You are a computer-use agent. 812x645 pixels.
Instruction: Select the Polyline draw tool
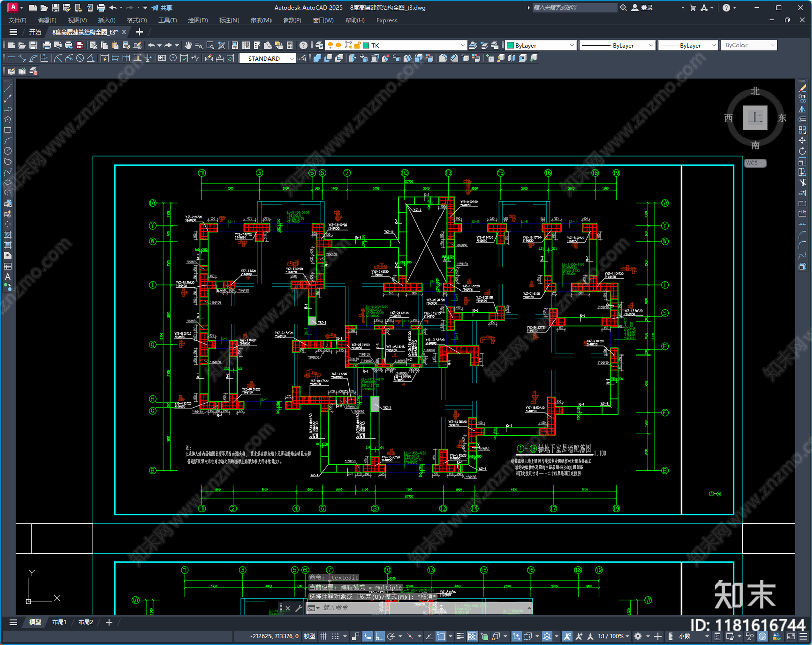tap(8, 109)
